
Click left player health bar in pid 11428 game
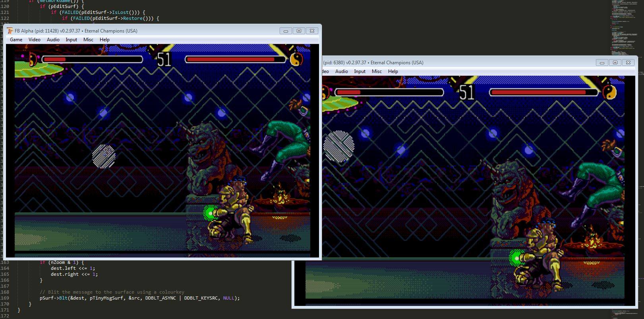[92, 60]
